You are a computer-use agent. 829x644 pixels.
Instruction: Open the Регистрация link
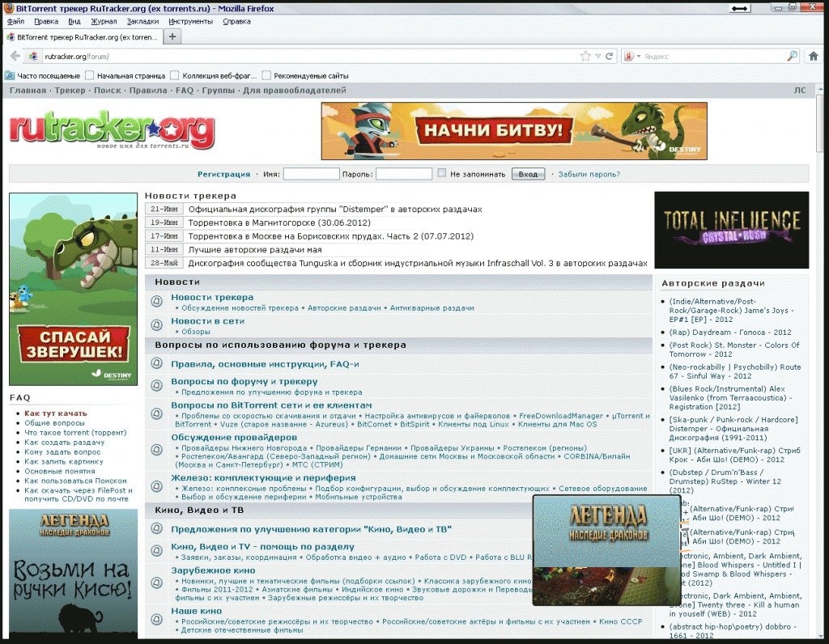[x=223, y=174]
